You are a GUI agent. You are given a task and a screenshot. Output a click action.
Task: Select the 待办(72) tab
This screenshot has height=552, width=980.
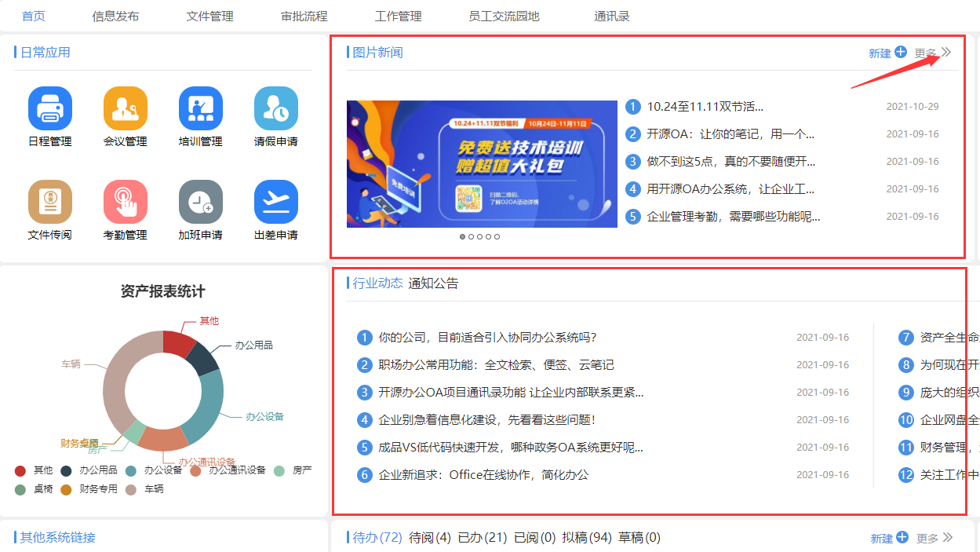(x=377, y=537)
